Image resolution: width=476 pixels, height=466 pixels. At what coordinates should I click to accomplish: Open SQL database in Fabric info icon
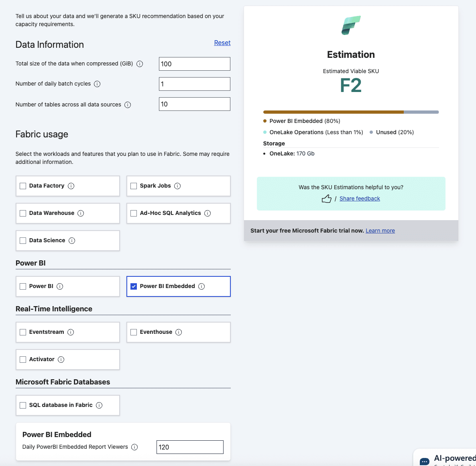click(x=99, y=405)
